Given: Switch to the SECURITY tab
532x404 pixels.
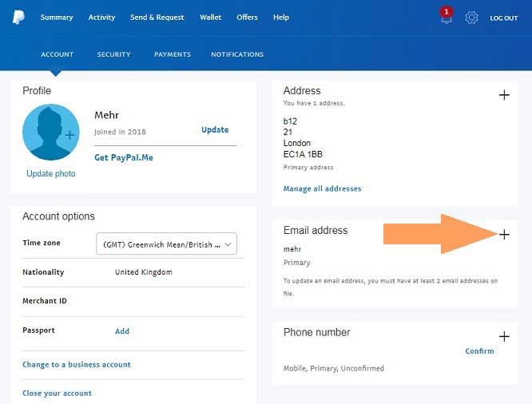Looking at the screenshot, I should click(x=113, y=54).
